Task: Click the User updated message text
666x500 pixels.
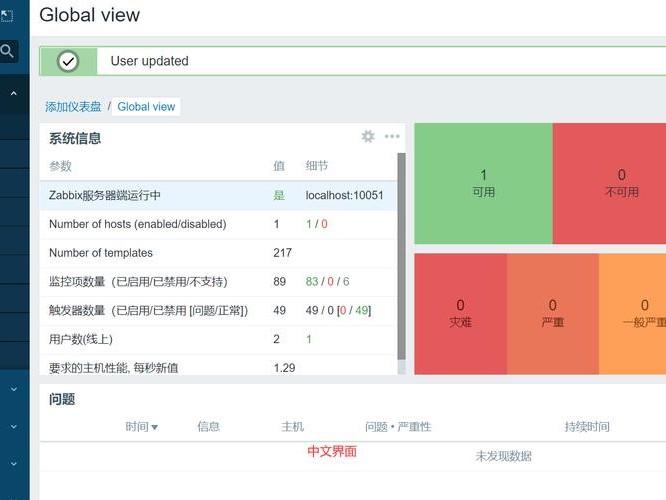Action: 150,61
